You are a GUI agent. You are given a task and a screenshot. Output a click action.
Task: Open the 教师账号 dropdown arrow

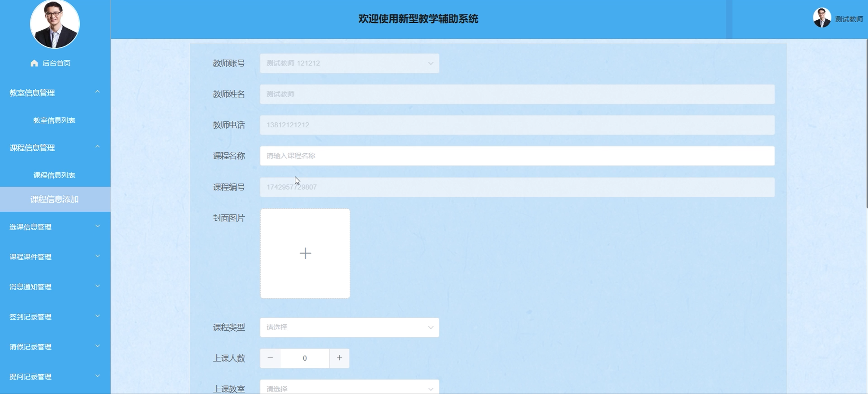tap(430, 63)
